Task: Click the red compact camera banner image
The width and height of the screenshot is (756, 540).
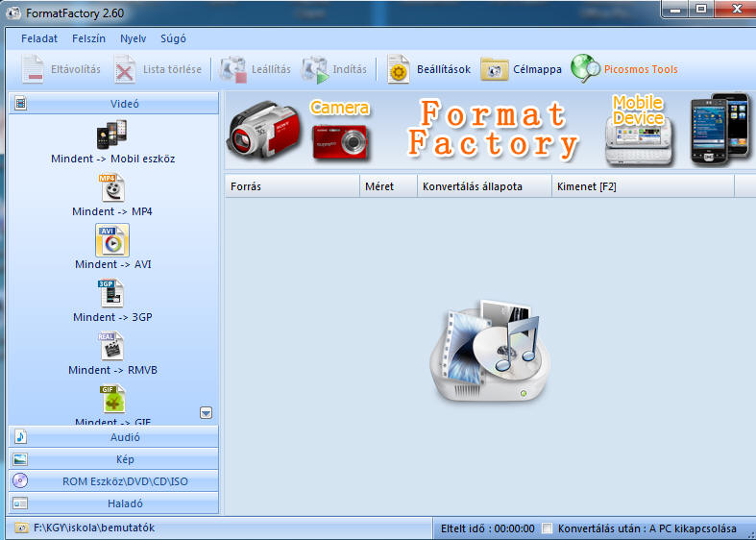Action: click(340, 142)
